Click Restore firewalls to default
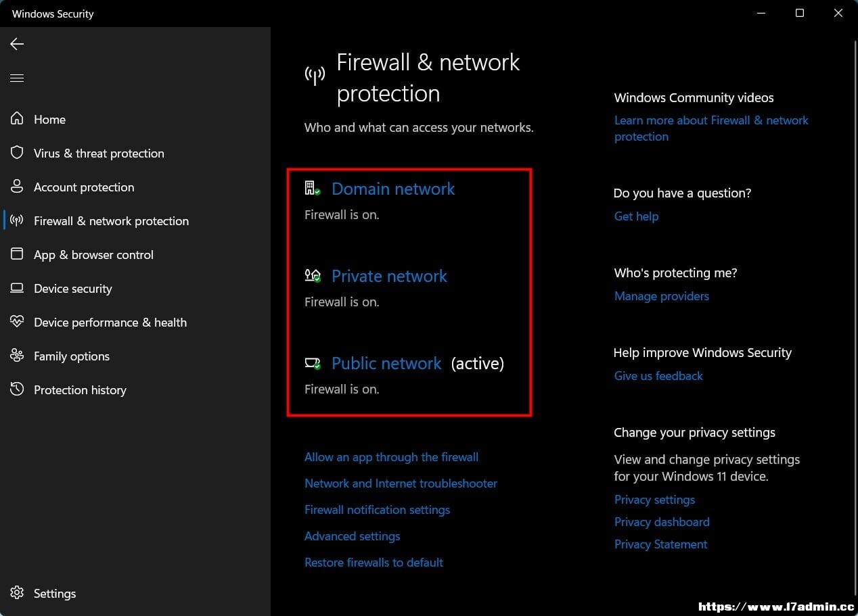Screen dimensions: 858x616 coord(374,563)
